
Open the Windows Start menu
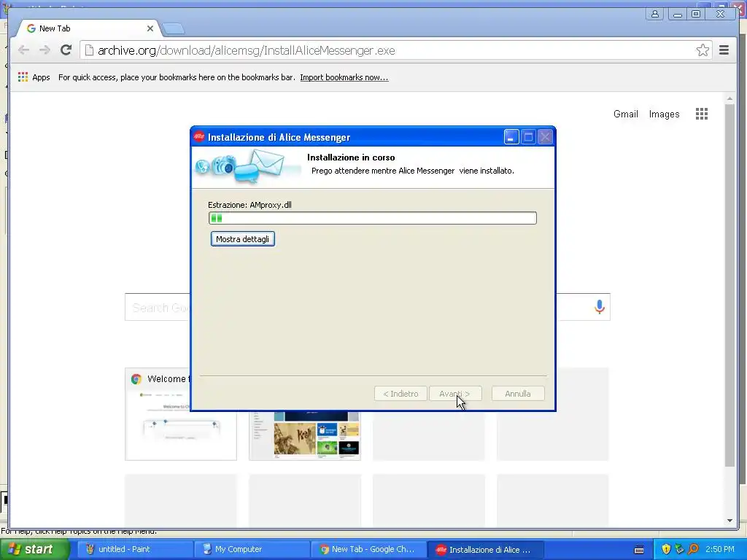pyautogui.click(x=34, y=549)
